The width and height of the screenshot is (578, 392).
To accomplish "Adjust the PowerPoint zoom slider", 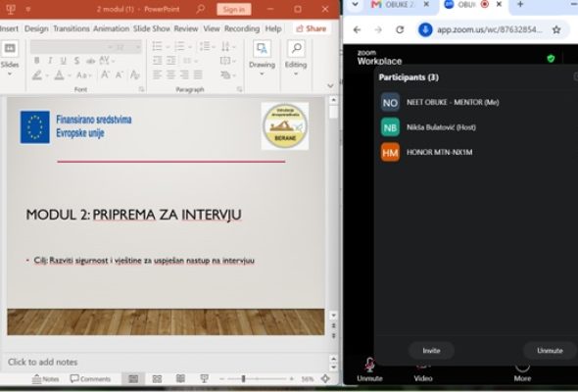I will (x=243, y=378).
